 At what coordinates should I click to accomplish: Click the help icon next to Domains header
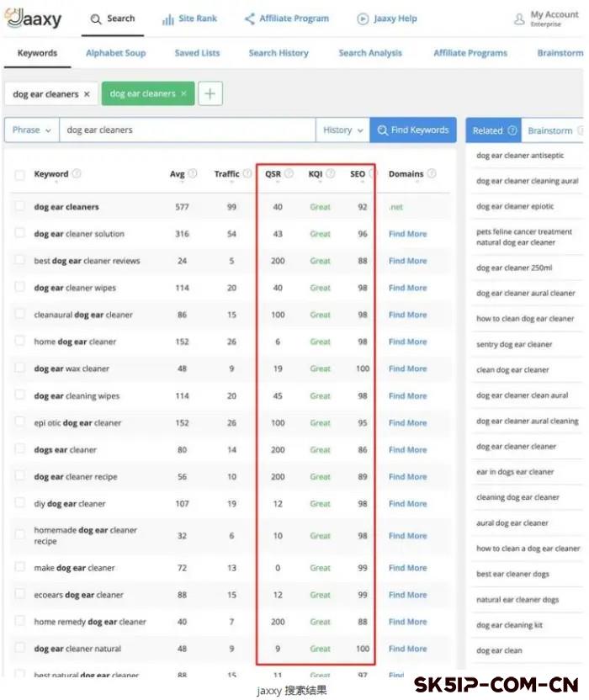(432, 173)
